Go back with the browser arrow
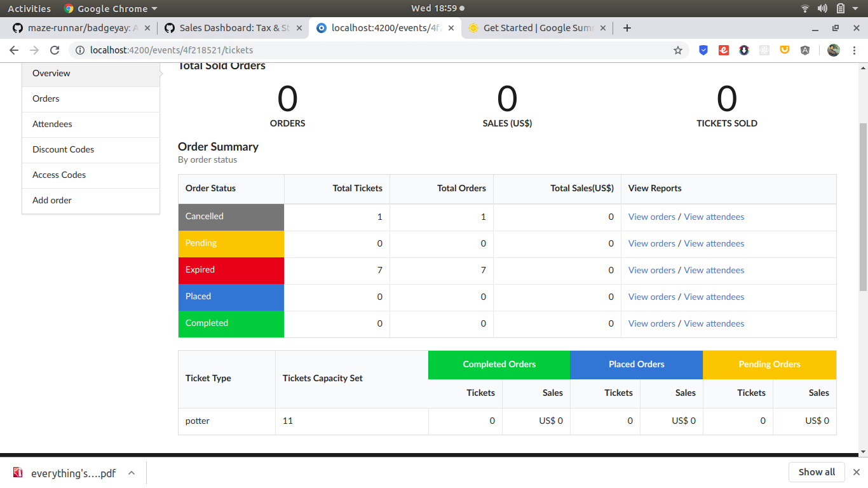Image resolution: width=868 pixels, height=488 pixels. coord(14,50)
